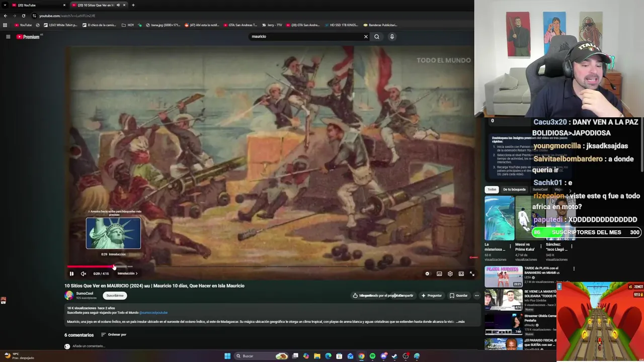Open options for 'La misteriosa' video

pos(510,247)
